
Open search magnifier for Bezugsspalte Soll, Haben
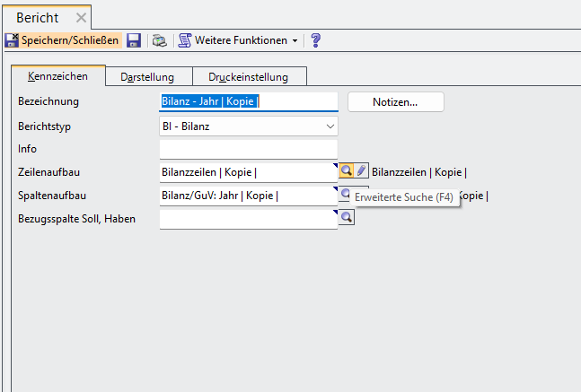346,218
